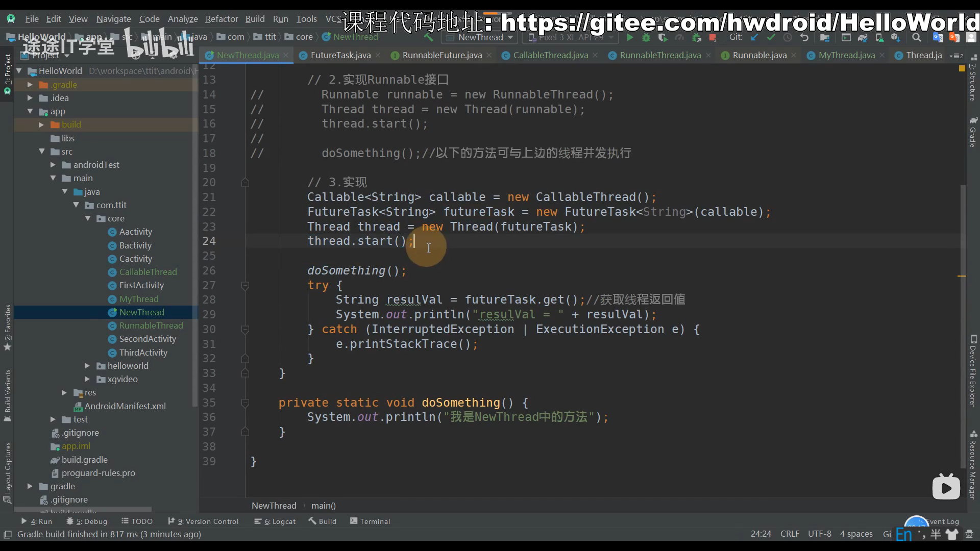
Task: Toggle the Build Variants panel
Action: [x=7, y=395]
